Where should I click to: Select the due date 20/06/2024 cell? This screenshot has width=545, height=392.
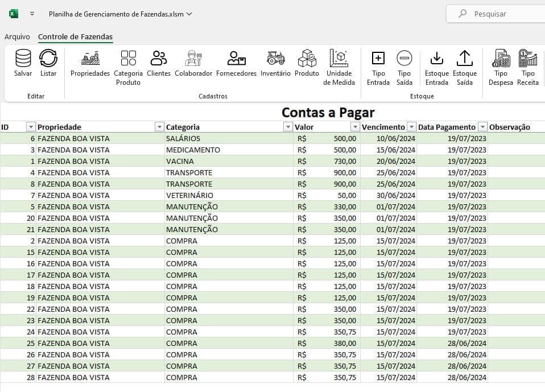point(389,161)
